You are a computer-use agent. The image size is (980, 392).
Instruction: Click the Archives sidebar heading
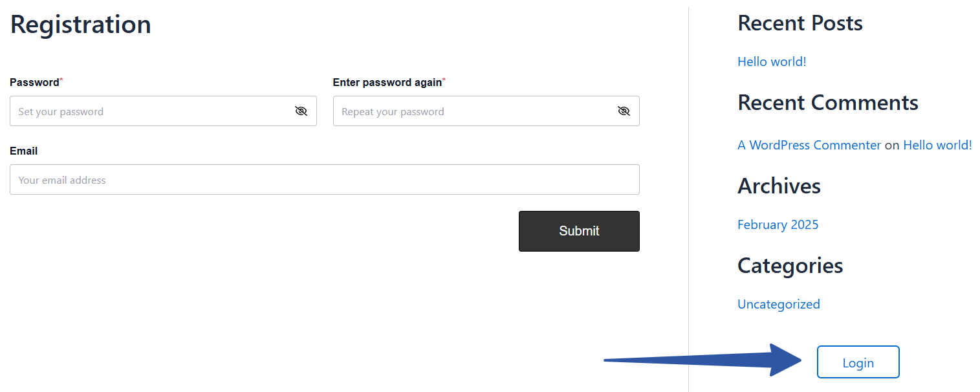point(779,186)
